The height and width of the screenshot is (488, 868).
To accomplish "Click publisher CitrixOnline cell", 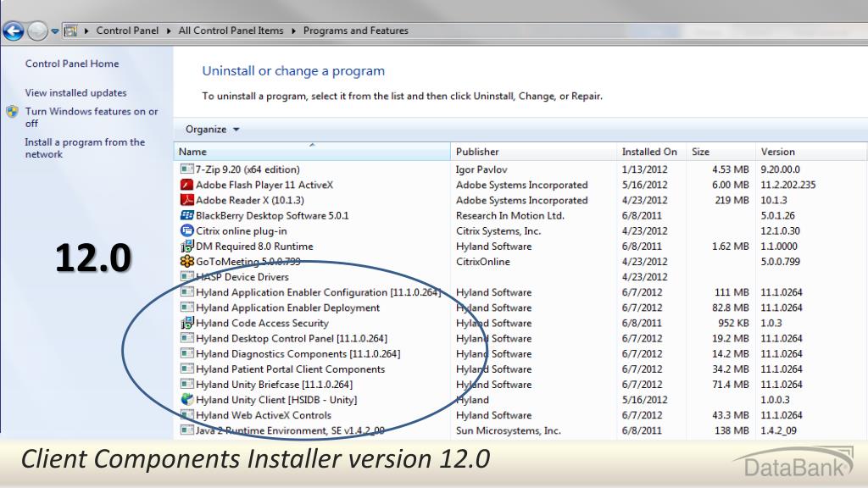I will coord(482,262).
